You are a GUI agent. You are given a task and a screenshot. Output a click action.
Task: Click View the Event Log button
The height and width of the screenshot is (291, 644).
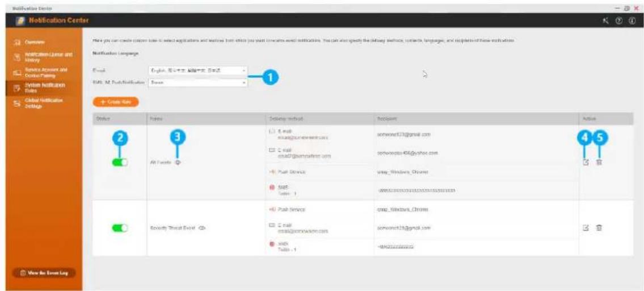[44, 273]
